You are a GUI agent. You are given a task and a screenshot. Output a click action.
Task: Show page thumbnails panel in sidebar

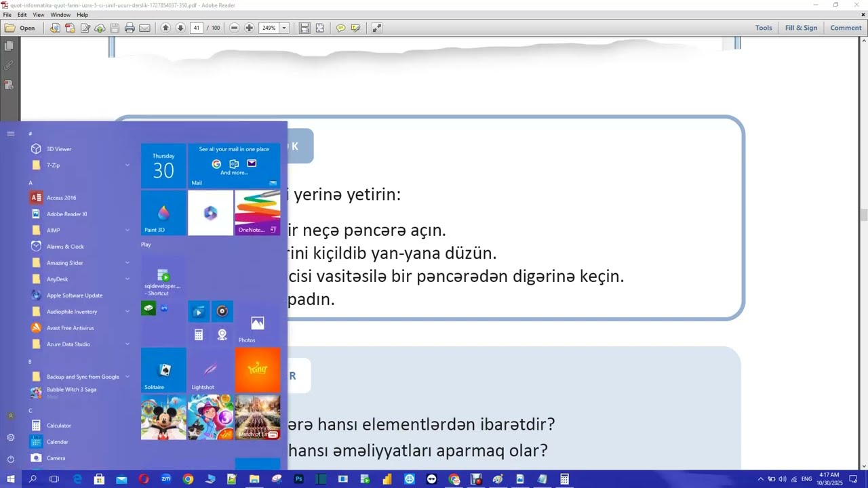pos(9,46)
